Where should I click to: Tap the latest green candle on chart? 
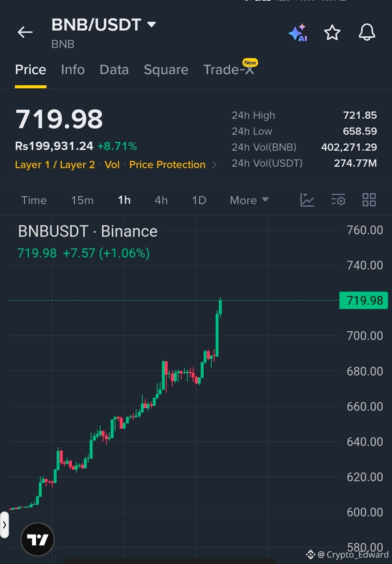point(220,307)
